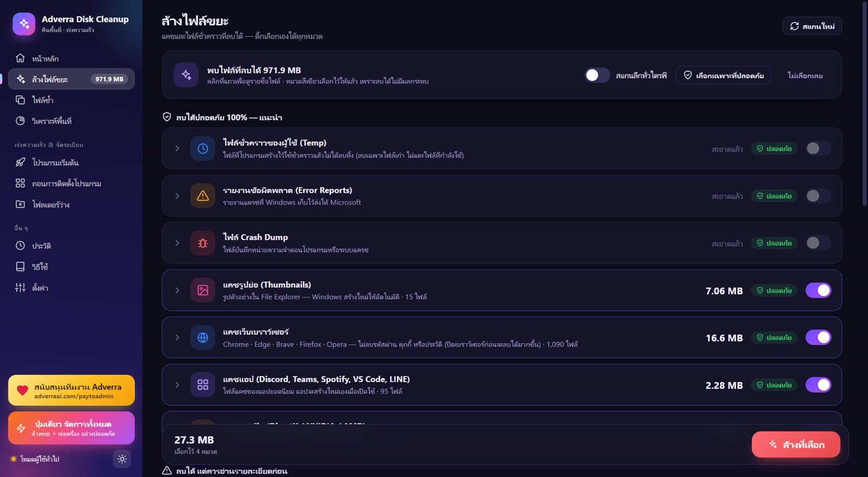Open the ถอนการติดตั้งโปรแกรม uninstall programs page

click(71, 183)
